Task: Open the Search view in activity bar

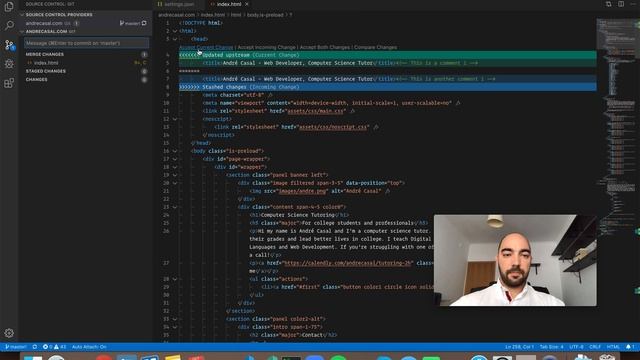Action: (x=9, y=25)
